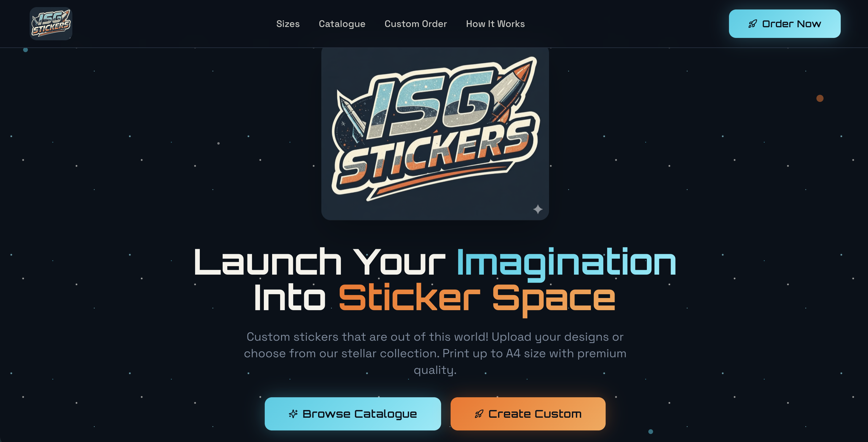Open the Sizes navigation link

point(288,24)
